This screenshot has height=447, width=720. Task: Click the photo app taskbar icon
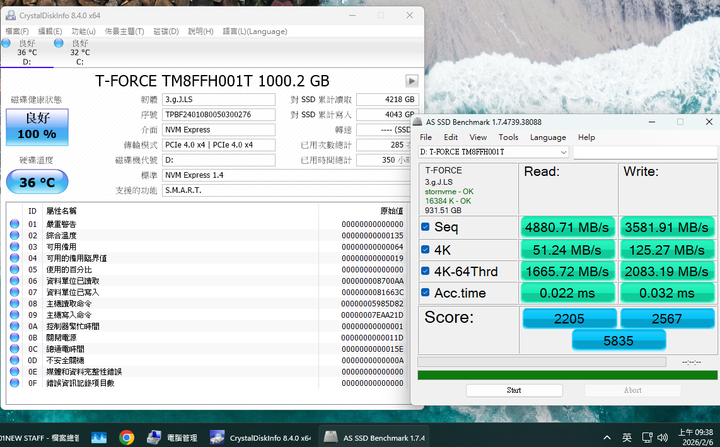coord(99,437)
